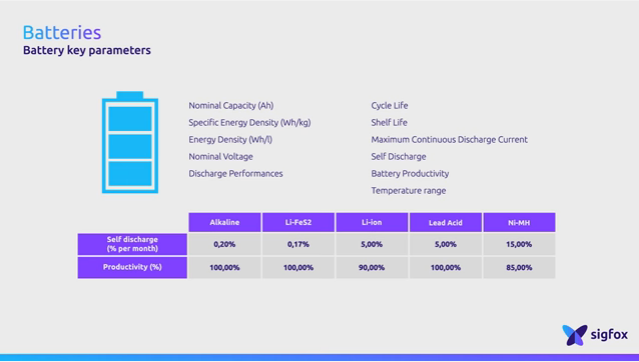Click the Maximum Continuous Discharge Current text

449,139
